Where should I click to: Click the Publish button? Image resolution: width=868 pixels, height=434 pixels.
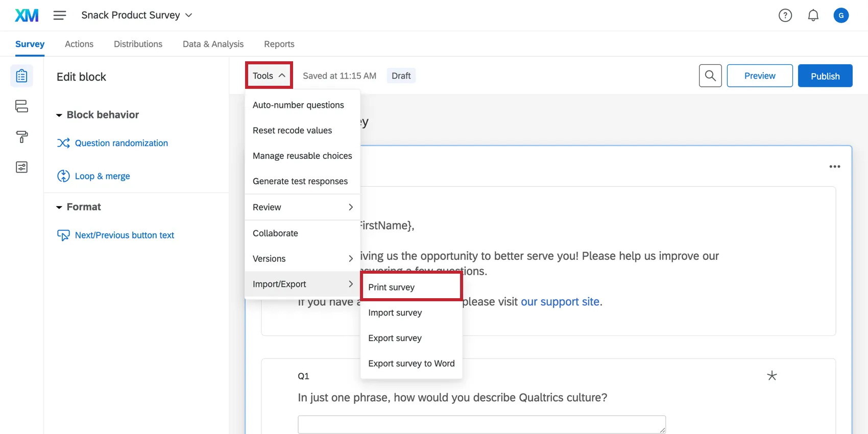click(x=825, y=76)
